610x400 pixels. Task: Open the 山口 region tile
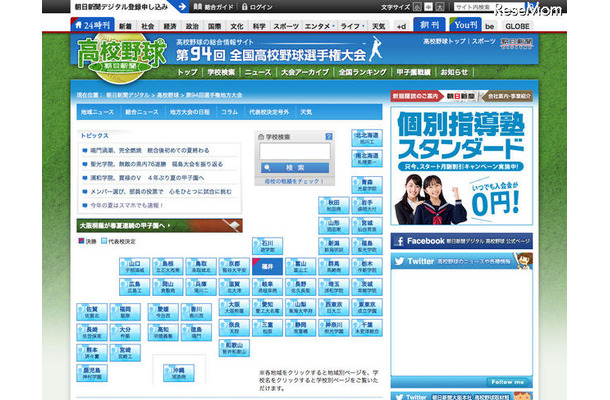coord(134,267)
